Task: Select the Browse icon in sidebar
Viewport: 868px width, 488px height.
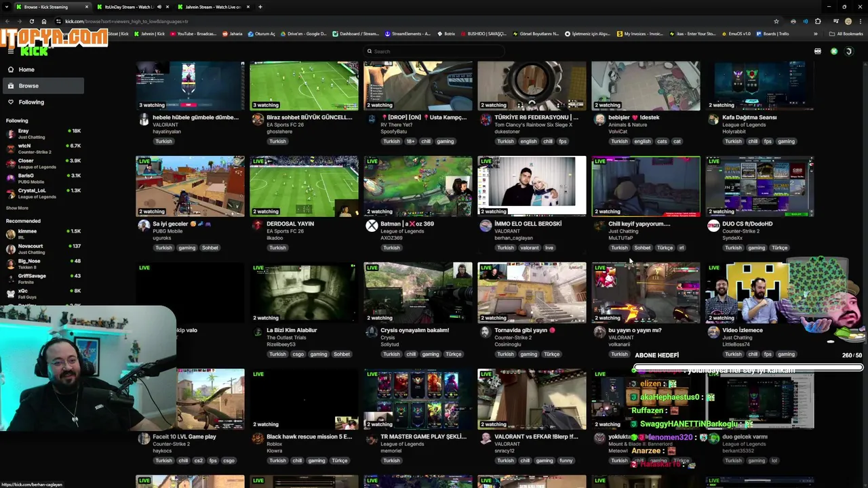Action: [x=11, y=85]
